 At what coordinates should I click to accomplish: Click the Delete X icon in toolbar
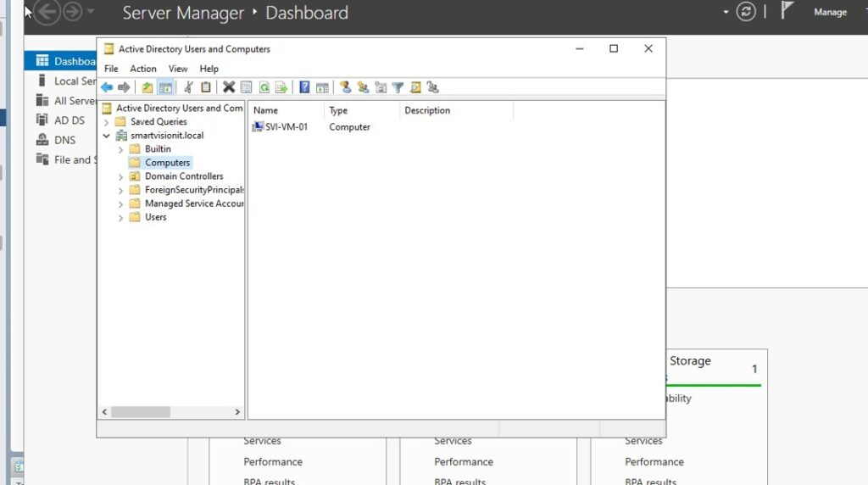click(229, 87)
